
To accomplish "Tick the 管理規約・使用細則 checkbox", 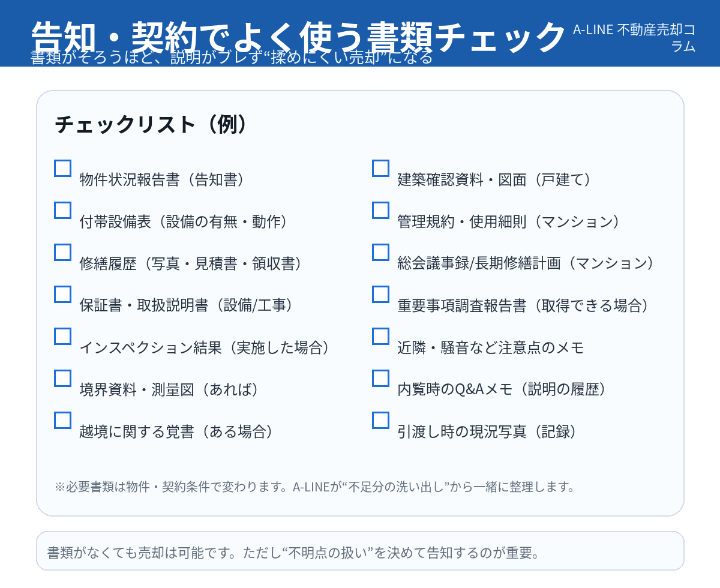I will (x=380, y=210).
